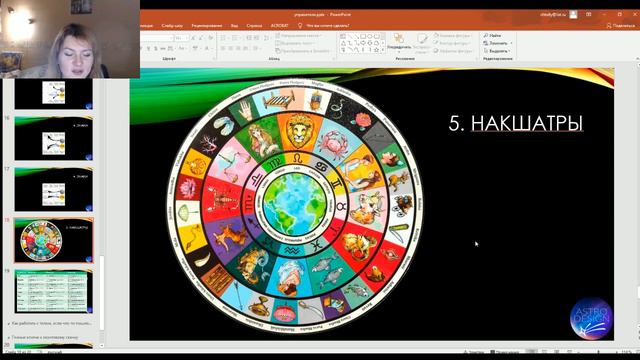
Task: Open the Выровнять текст dropdown
Action: (296, 43)
